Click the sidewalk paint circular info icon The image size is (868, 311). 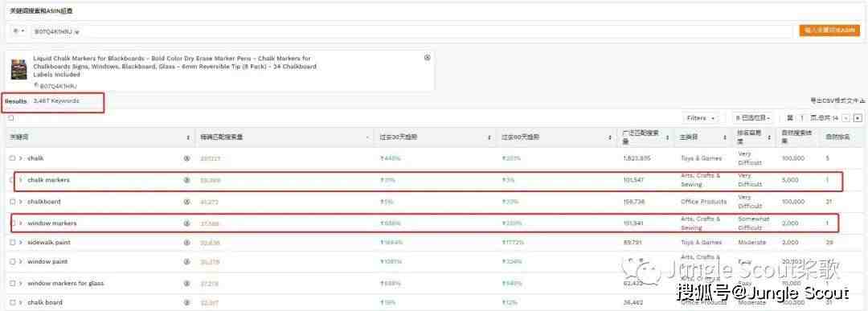tap(186, 243)
